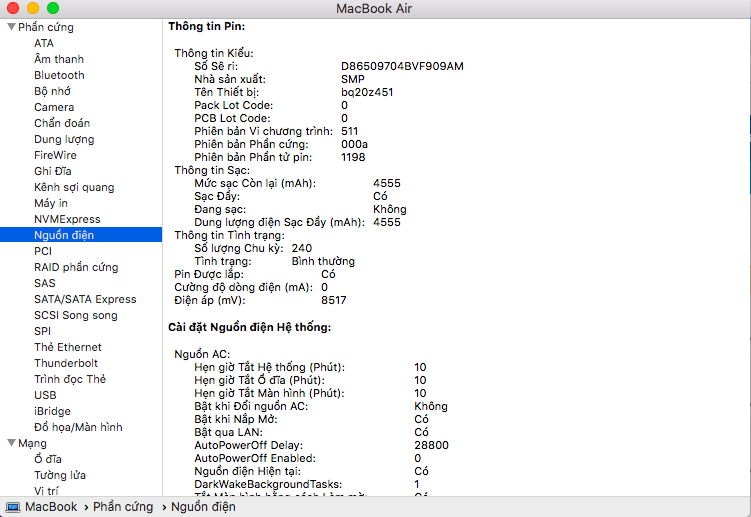Open the PCI entry
The image size is (751, 517).
tap(43, 251)
